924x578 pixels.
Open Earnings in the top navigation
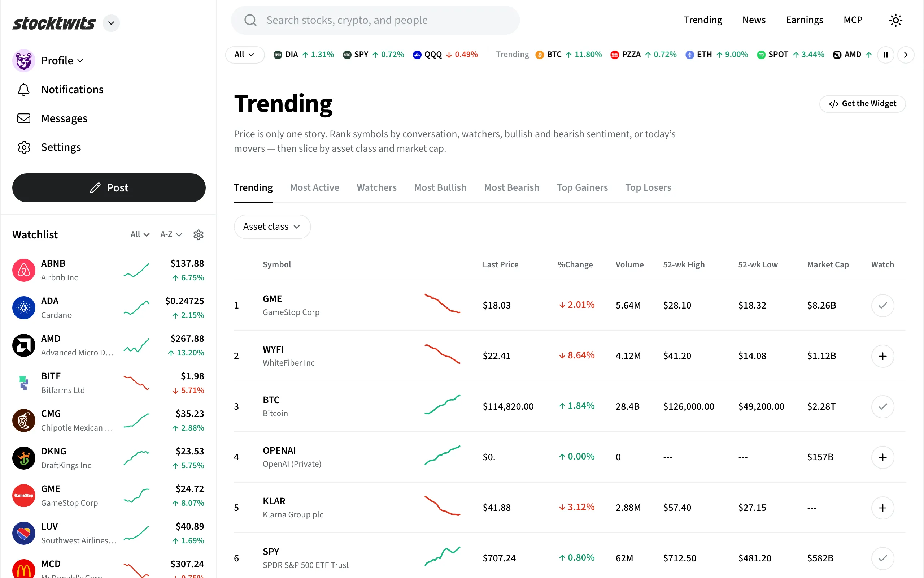point(804,20)
